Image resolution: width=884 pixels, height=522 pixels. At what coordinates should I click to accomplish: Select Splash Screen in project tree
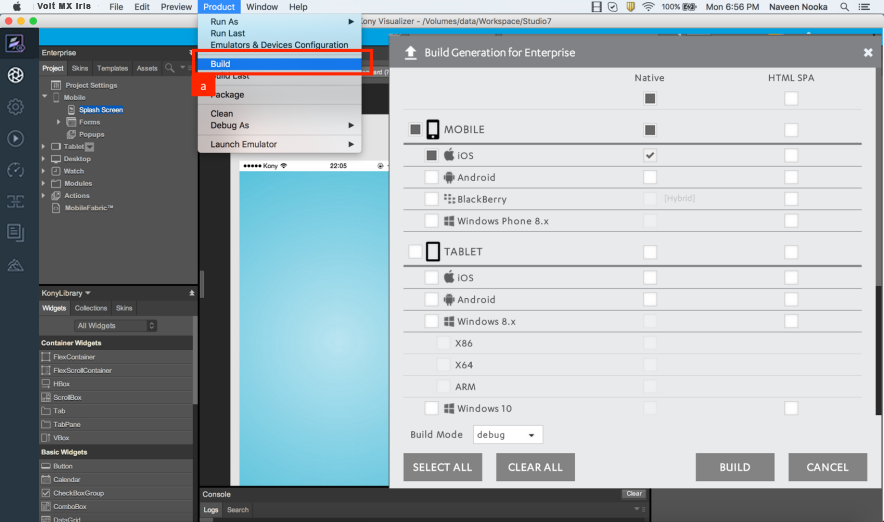point(101,109)
